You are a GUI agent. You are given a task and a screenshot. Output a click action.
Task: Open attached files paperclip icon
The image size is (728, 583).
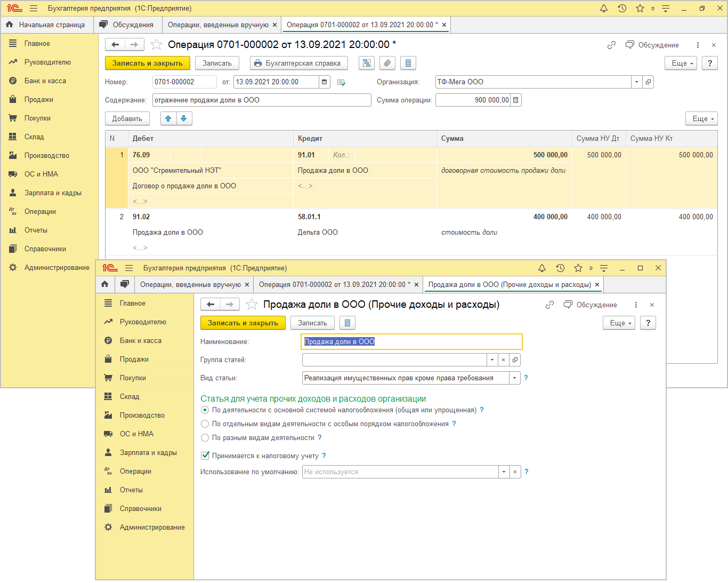(x=387, y=63)
